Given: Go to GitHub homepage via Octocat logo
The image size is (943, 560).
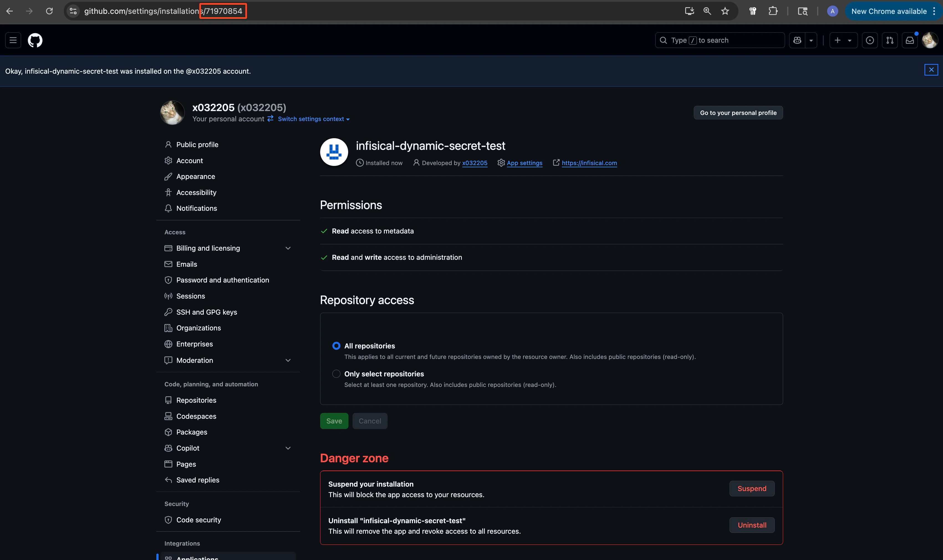Looking at the screenshot, I should click(x=35, y=40).
